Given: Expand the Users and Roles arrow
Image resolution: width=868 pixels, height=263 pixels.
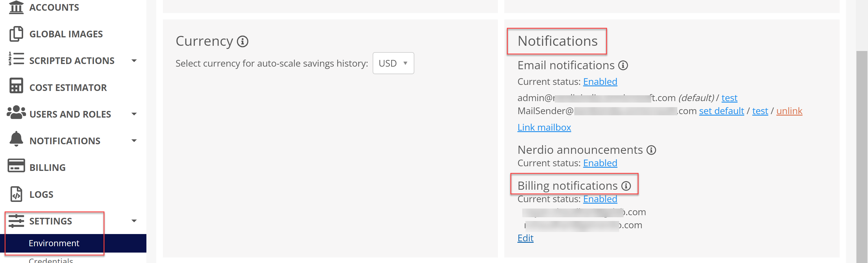Looking at the screenshot, I should point(134,114).
